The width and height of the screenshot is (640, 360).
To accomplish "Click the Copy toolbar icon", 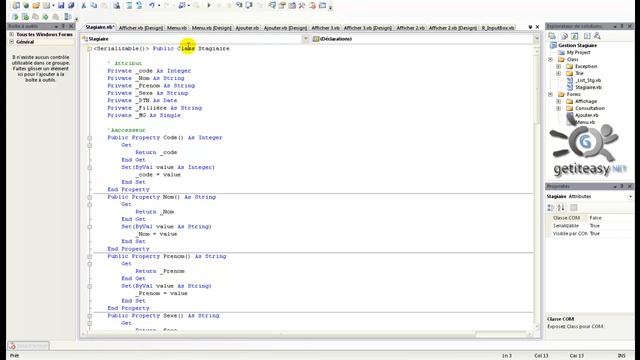I will coord(93,5).
